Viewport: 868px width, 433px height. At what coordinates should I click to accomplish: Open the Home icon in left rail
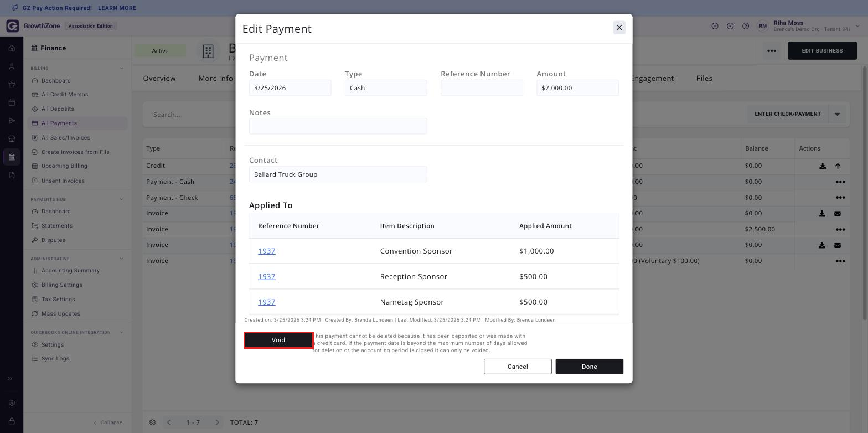(12, 48)
